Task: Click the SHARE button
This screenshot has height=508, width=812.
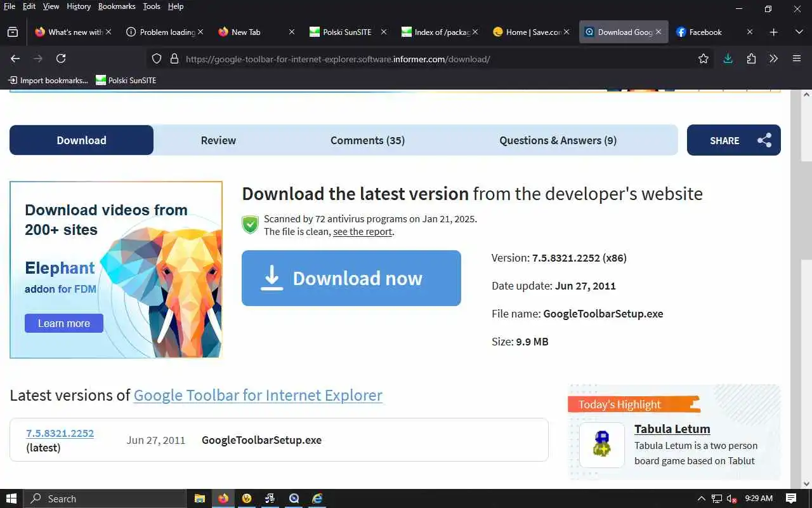Action: pos(734,140)
